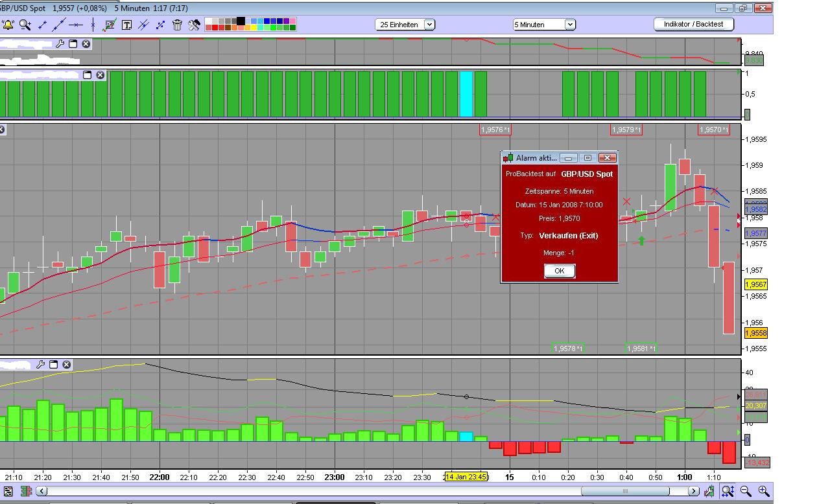
Task: Select the horizontal line drawing tool
Action: pyautogui.click(x=76, y=25)
